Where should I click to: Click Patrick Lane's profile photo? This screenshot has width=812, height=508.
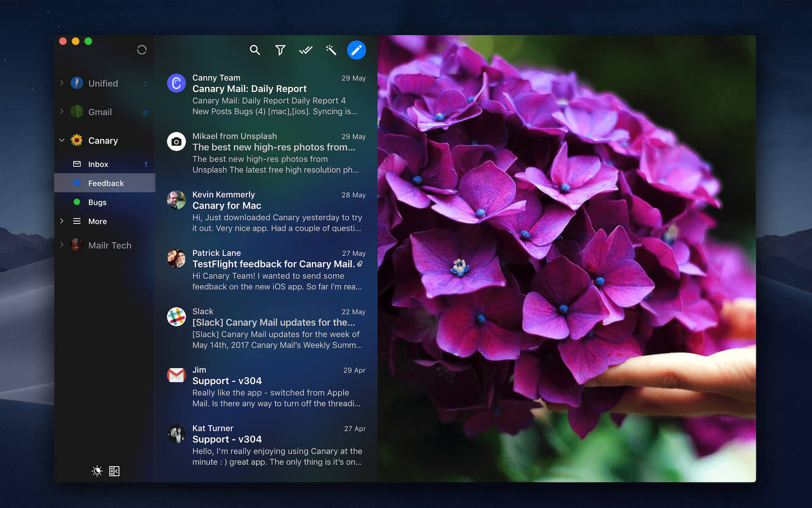pyautogui.click(x=176, y=258)
